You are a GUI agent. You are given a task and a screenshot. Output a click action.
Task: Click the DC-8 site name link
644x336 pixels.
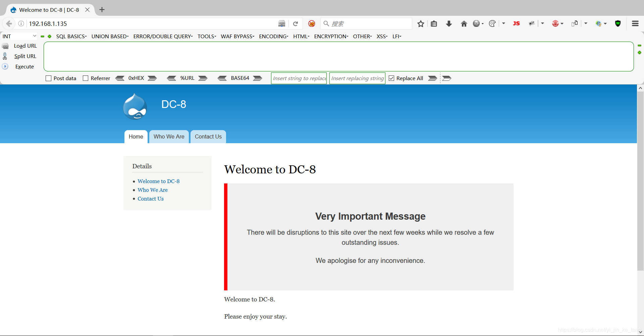[174, 104]
